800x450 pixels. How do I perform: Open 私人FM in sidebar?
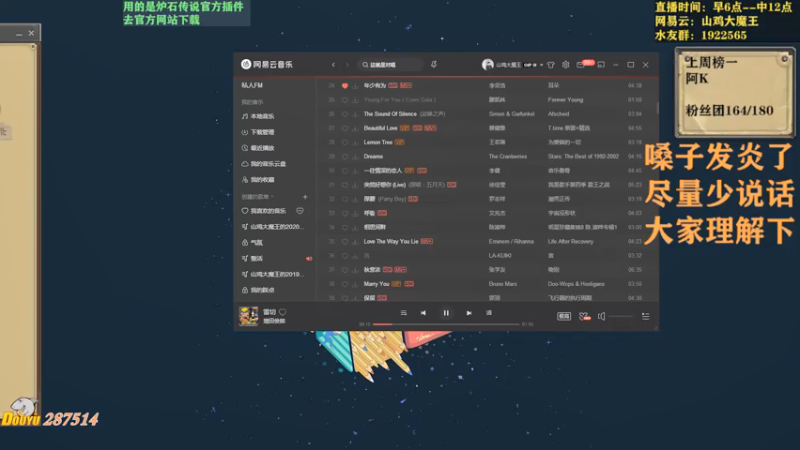coord(252,85)
